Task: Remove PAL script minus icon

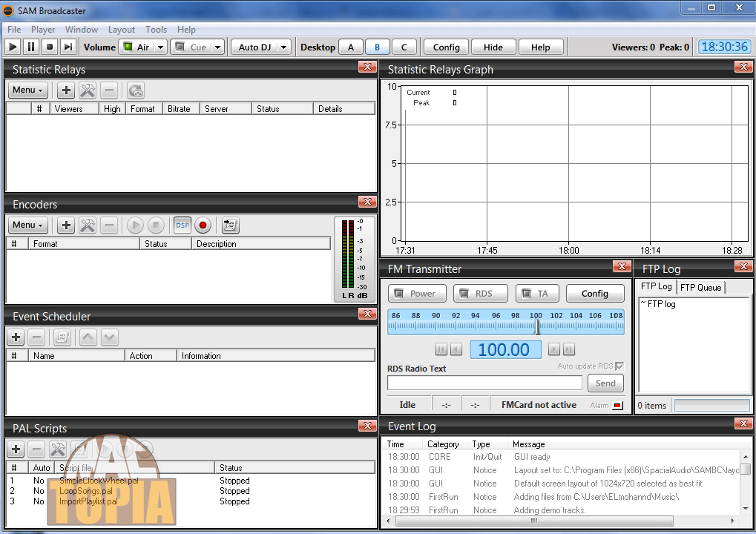Action: pyautogui.click(x=36, y=449)
